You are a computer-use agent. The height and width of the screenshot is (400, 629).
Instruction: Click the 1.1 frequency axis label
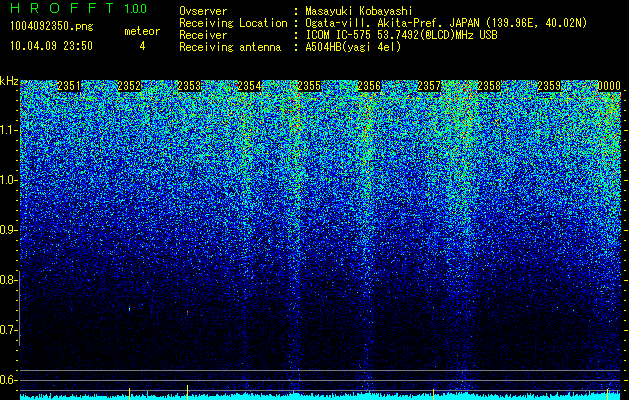point(8,130)
